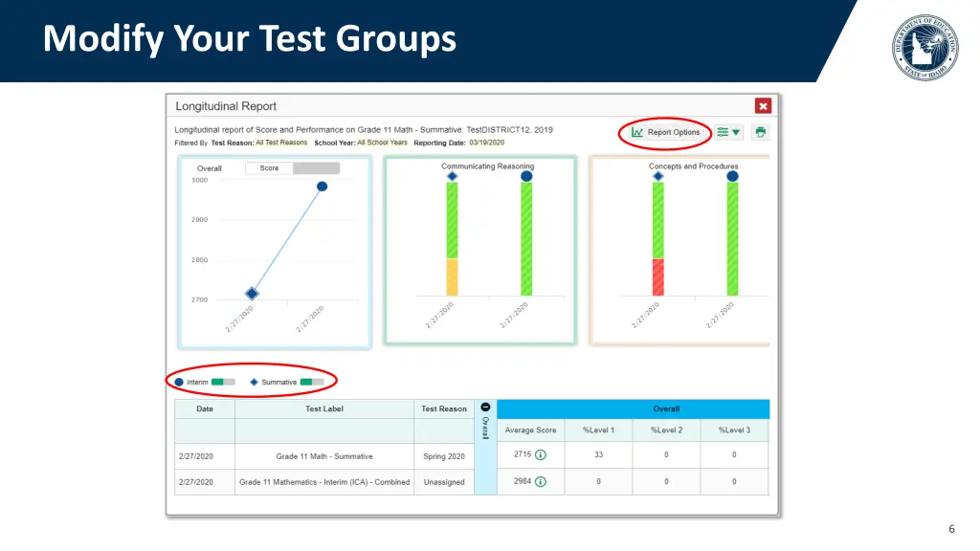The width and height of the screenshot is (980, 551).
Task: Click orange segment of Communicating Reasoning bar
Action: click(x=452, y=276)
